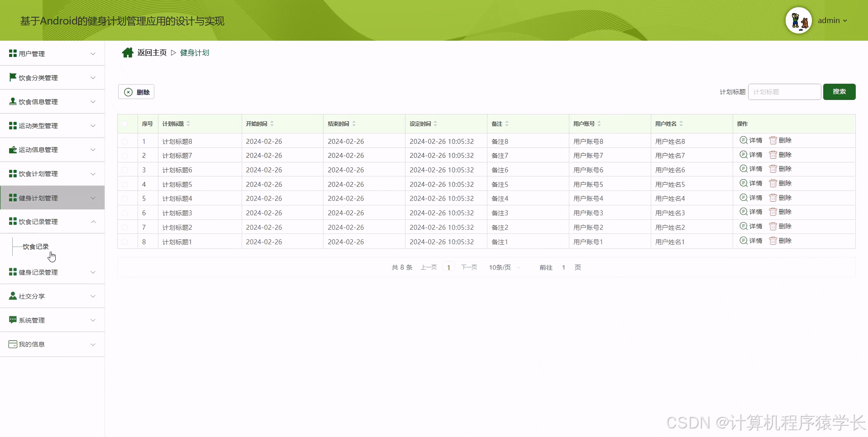Click the trash icon for 计划标题4
The image size is (868, 437).
773,198
